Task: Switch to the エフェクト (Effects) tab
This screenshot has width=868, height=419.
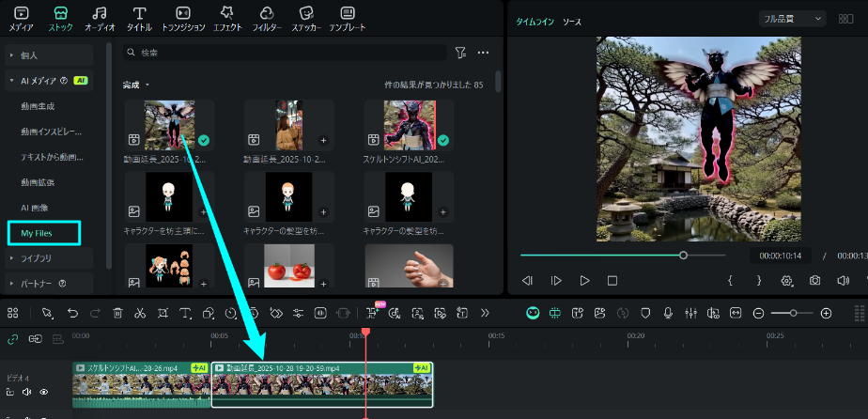Action: click(x=227, y=19)
